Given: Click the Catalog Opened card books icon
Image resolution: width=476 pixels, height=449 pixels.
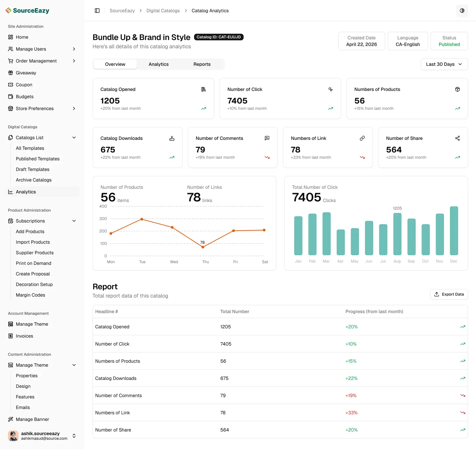Looking at the screenshot, I should coord(204,89).
